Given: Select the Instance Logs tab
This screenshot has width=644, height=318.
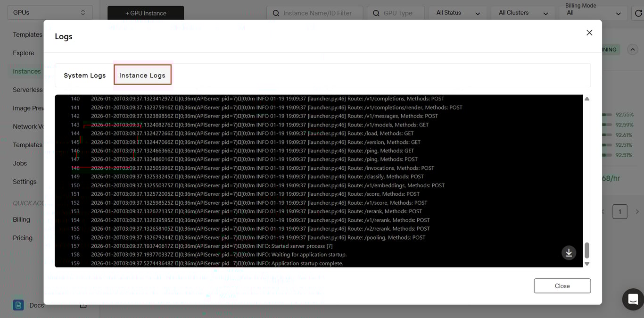Looking at the screenshot, I should 142,75.
